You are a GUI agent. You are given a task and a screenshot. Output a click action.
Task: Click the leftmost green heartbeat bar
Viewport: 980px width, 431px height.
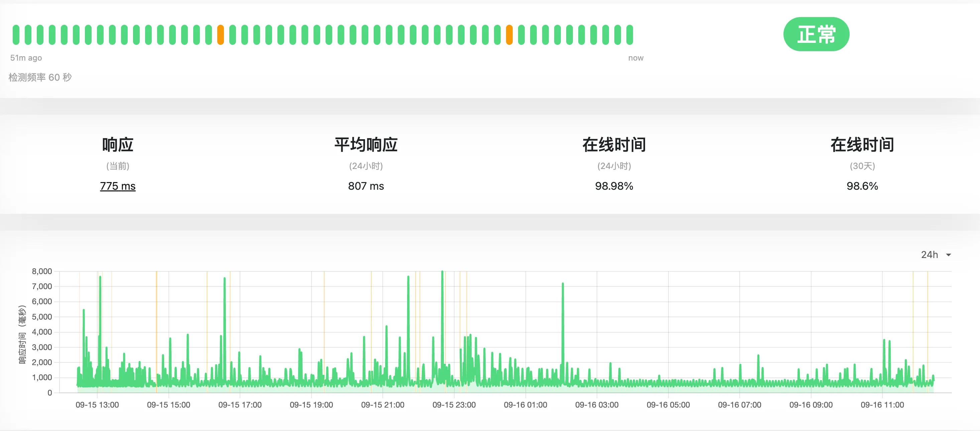(x=16, y=35)
